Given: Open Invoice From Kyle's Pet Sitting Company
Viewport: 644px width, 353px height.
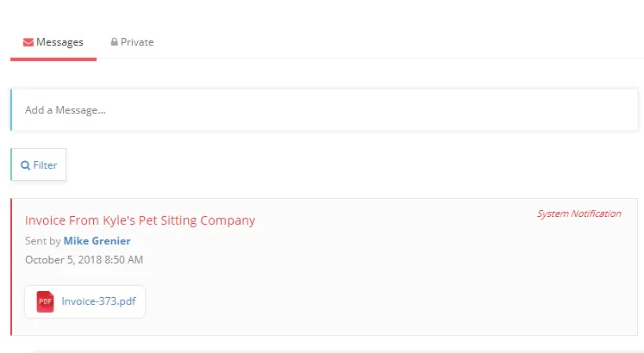Looking at the screenshot, I should pos(140,220).
